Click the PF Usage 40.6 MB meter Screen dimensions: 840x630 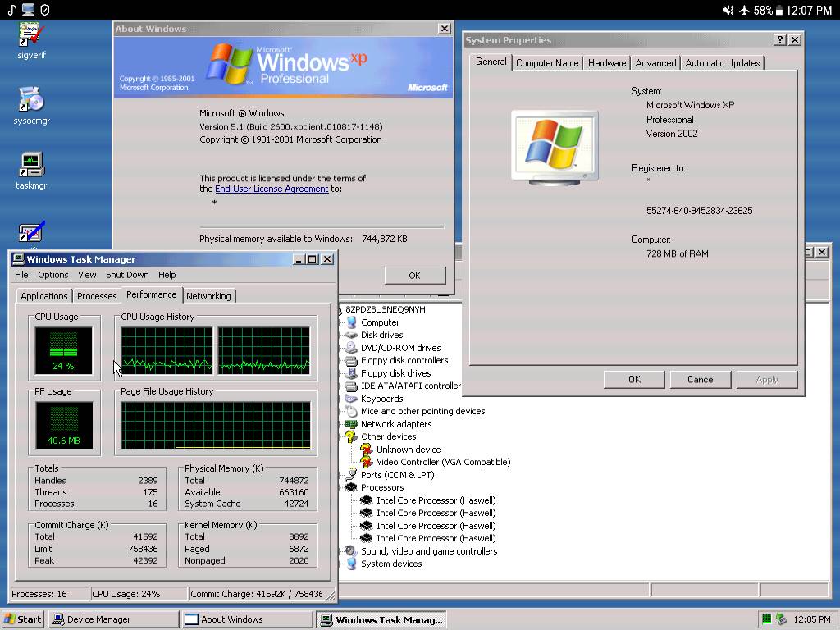pos(64,426)
